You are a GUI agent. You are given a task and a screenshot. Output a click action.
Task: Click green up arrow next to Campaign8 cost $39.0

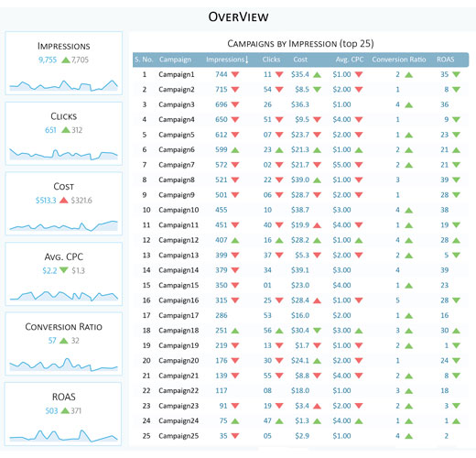317,180
